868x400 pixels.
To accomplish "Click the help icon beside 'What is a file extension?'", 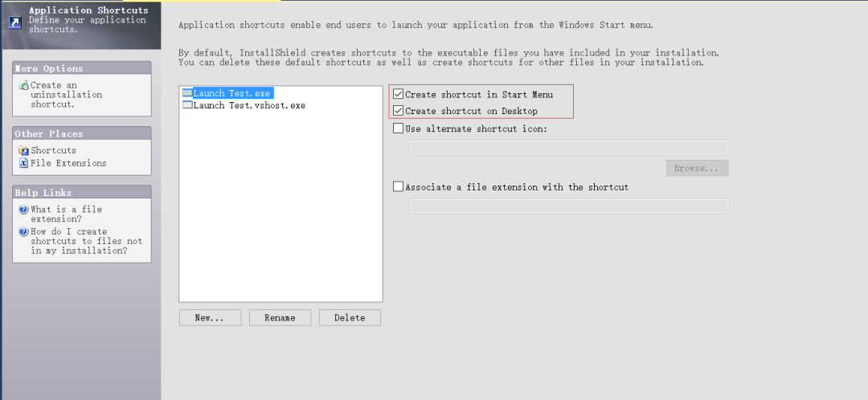I will pyautogui.click(x=24, y=210).
